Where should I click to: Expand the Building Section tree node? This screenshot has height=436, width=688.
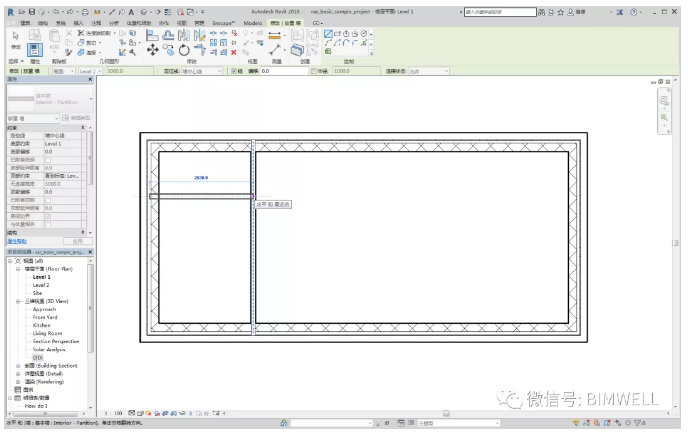tap(18, 366)
